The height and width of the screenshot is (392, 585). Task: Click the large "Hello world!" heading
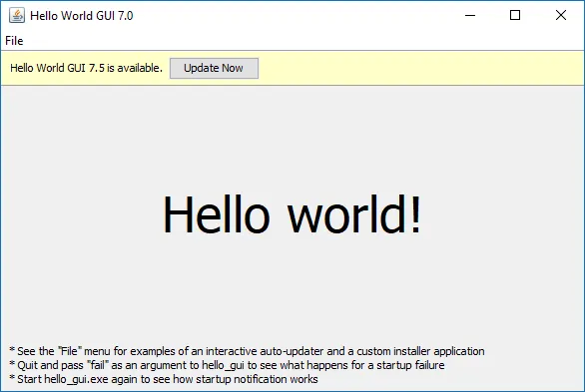[292, 214]
